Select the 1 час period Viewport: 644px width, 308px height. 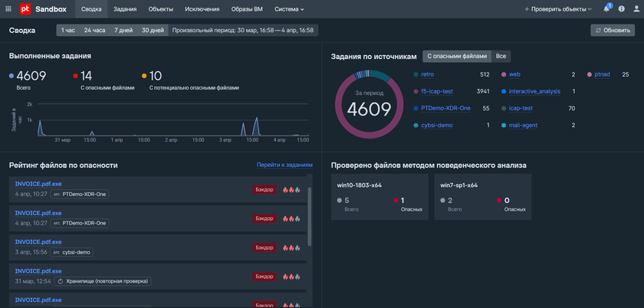point(67,31)
